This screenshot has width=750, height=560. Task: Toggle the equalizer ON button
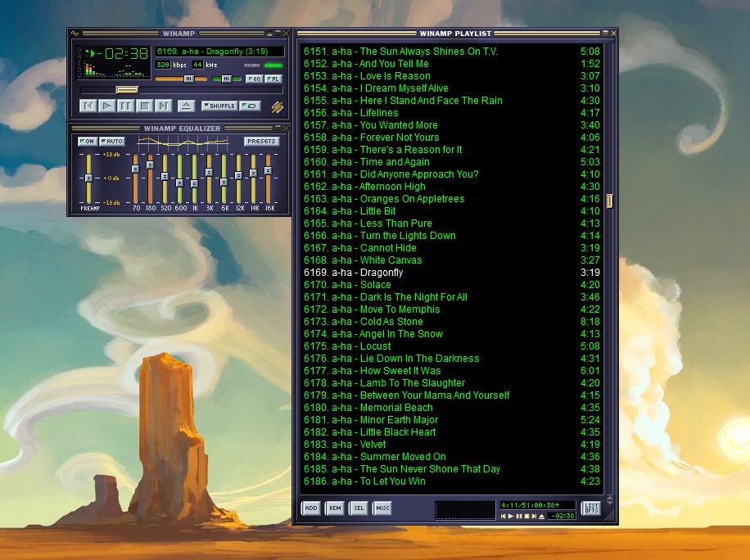(x=87, y=141)
